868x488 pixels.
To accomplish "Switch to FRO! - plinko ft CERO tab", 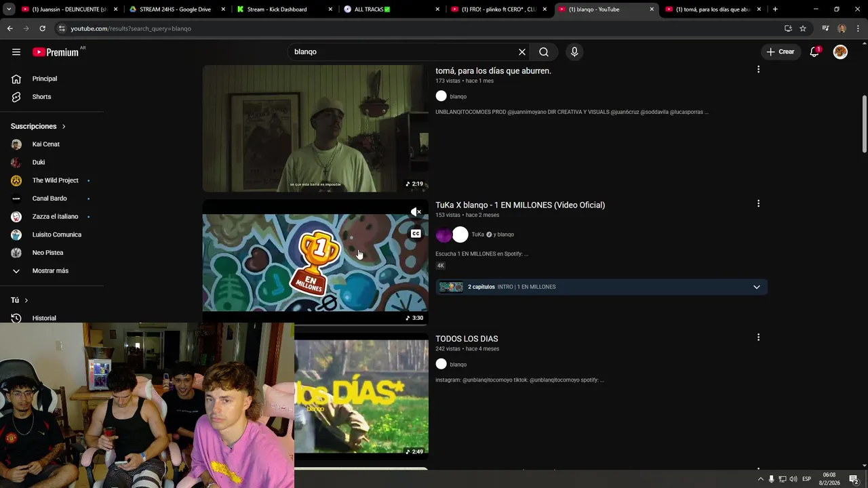I will 499,9.
